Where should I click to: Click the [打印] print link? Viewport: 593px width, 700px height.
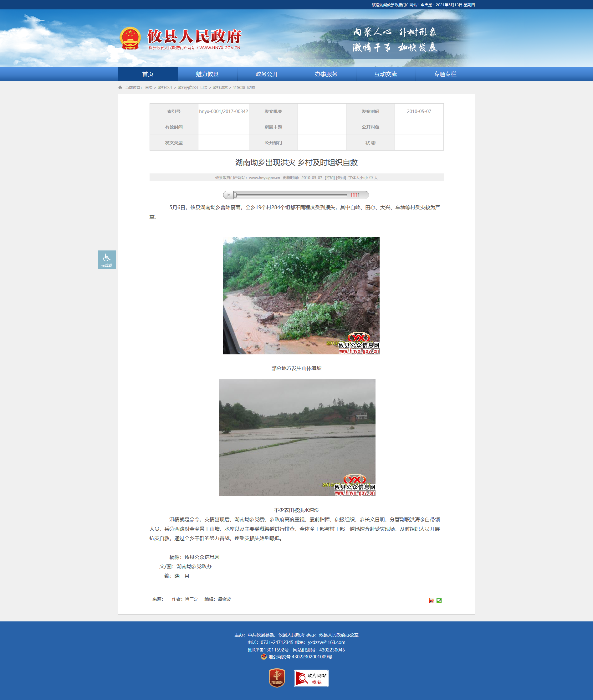coord(330,178)
